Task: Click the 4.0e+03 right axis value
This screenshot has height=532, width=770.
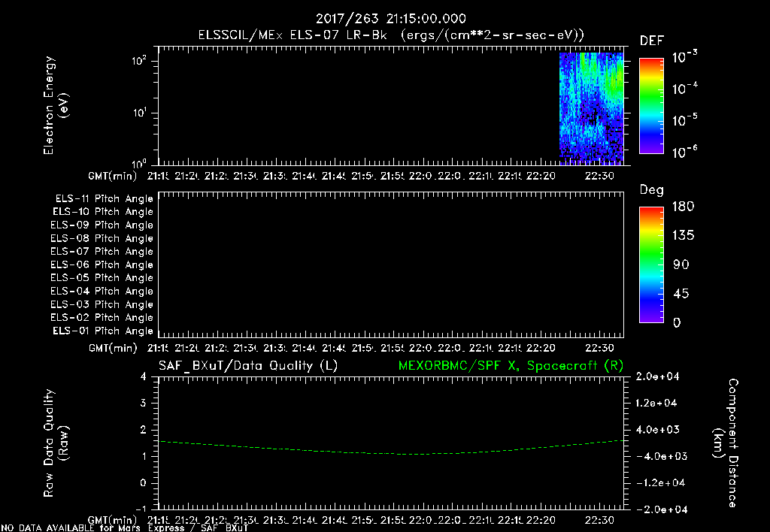Action: coord(658,430)
